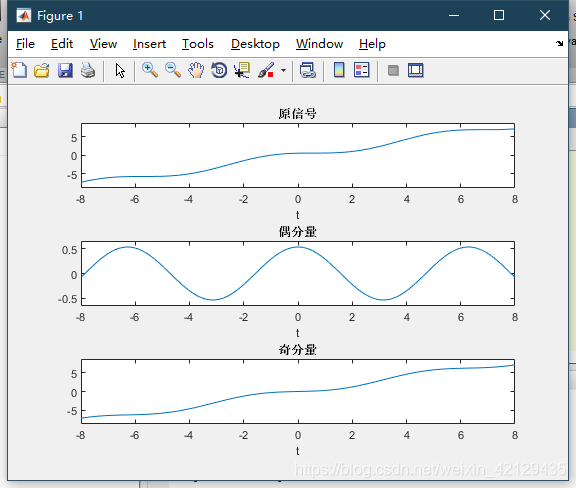The width and height of the screenshot is (576, 488).
Task: Select the Edit Plot arrow tool
Action: click(x=120, y=70)
